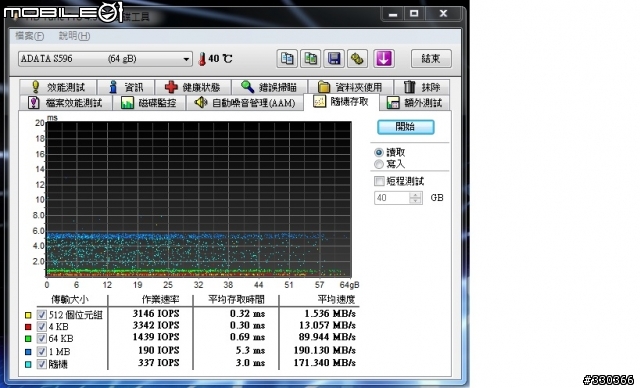Click the 作業速率 column header
The image size is (640, 388).
[161, 300]
